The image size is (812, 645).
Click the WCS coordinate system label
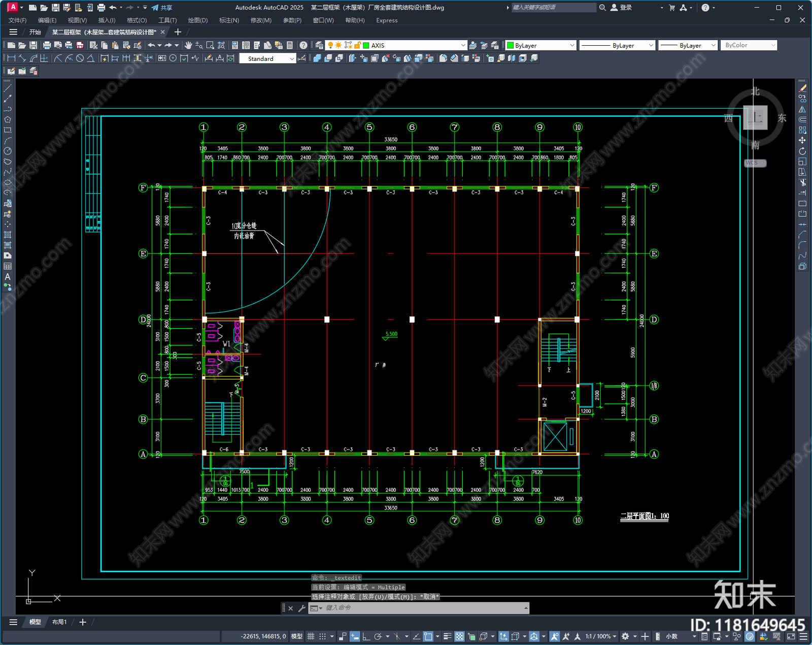coord(755,163)
